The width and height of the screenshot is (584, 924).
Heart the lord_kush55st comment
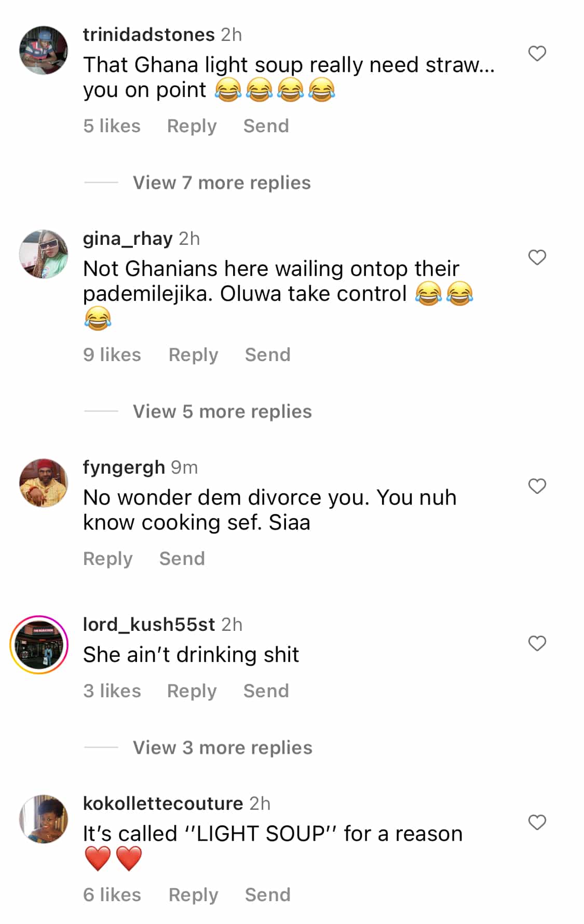537,643
